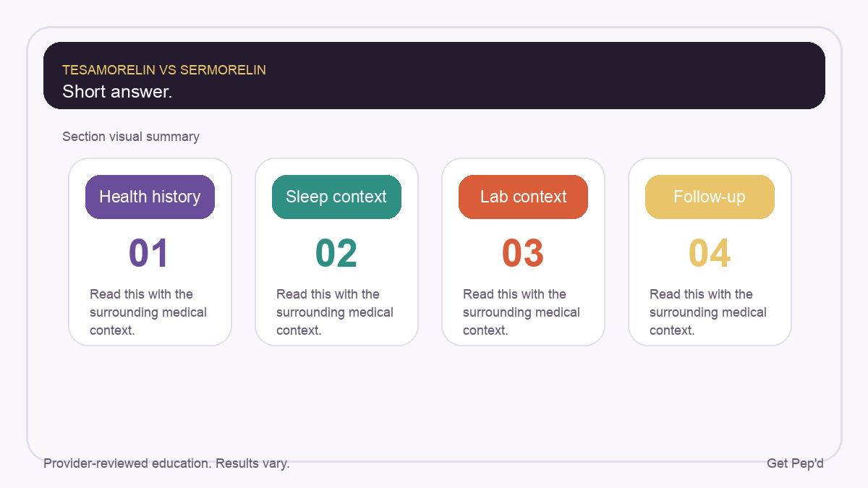Open the Health history card
This screenshot has height=488, width=868.
(x=150, y=252)
